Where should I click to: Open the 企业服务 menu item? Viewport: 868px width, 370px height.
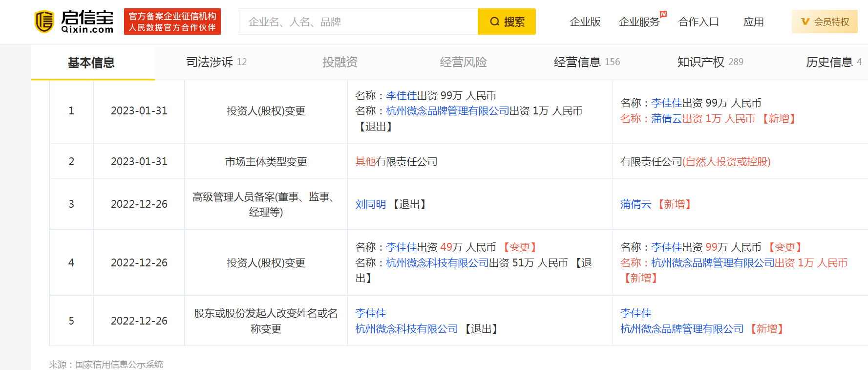coord(639,22)
